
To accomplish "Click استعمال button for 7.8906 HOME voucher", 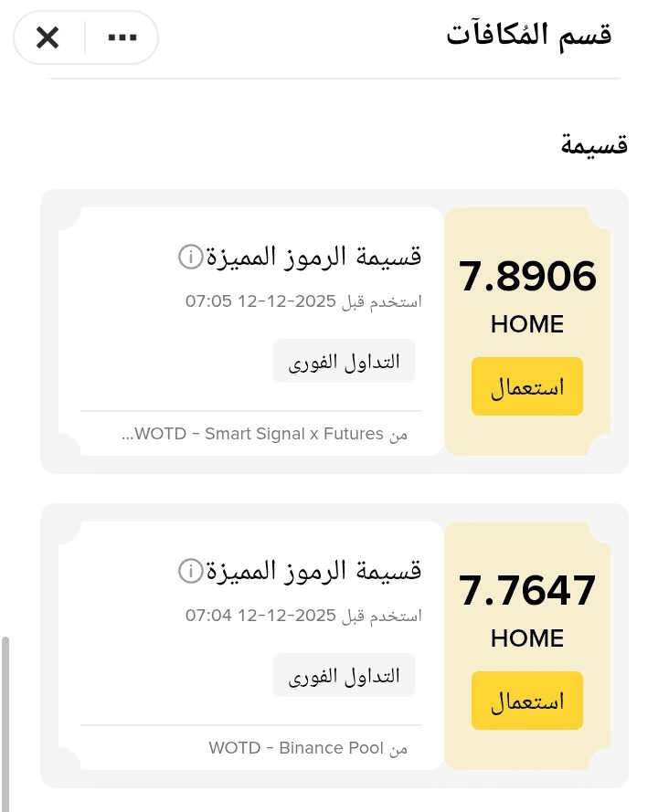I will [x=527, y=386].
